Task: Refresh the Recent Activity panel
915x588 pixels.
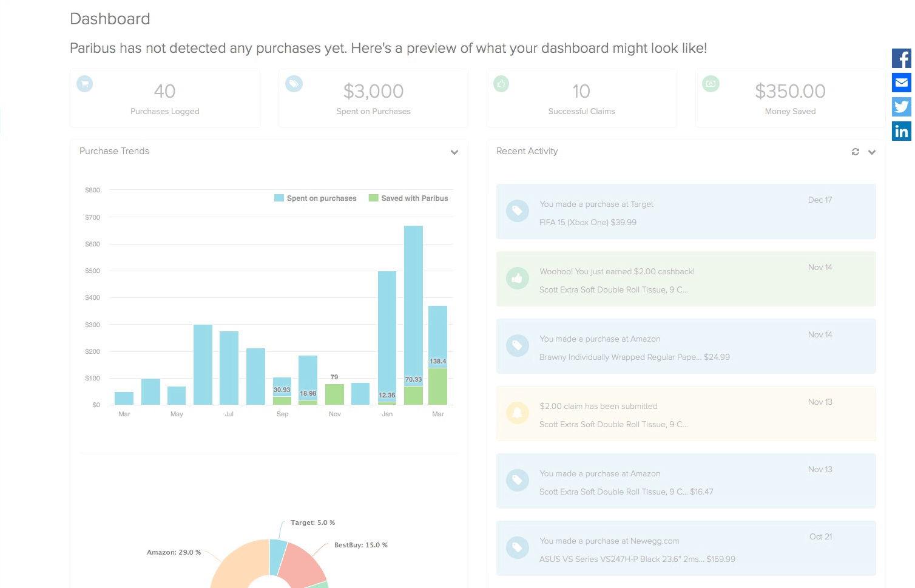Action: 856,152
